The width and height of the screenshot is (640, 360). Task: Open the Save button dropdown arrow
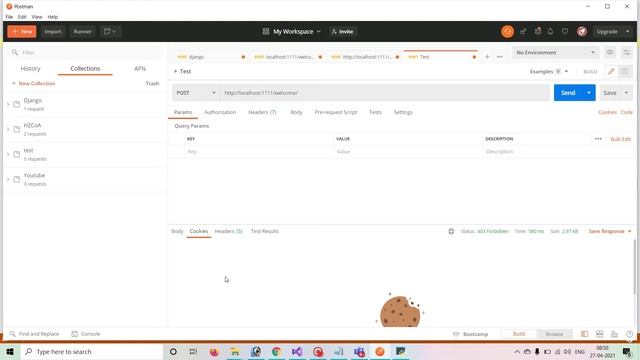click(x=626, y=93)
